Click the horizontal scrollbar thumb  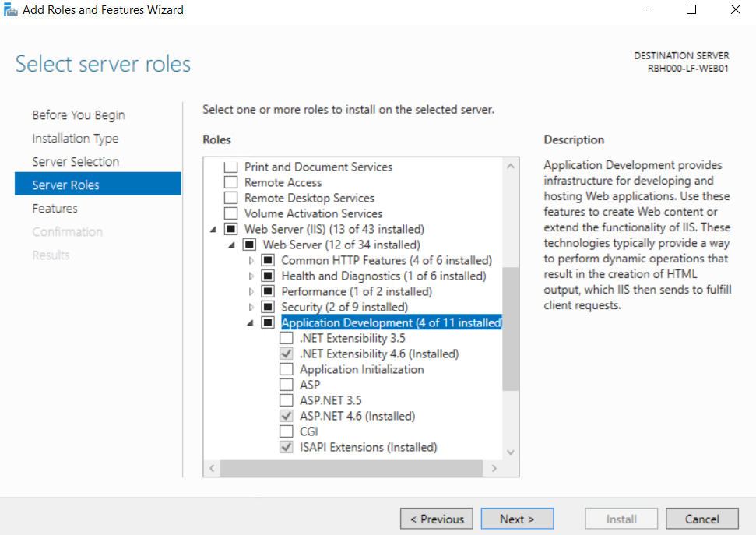tap(351, 468)
